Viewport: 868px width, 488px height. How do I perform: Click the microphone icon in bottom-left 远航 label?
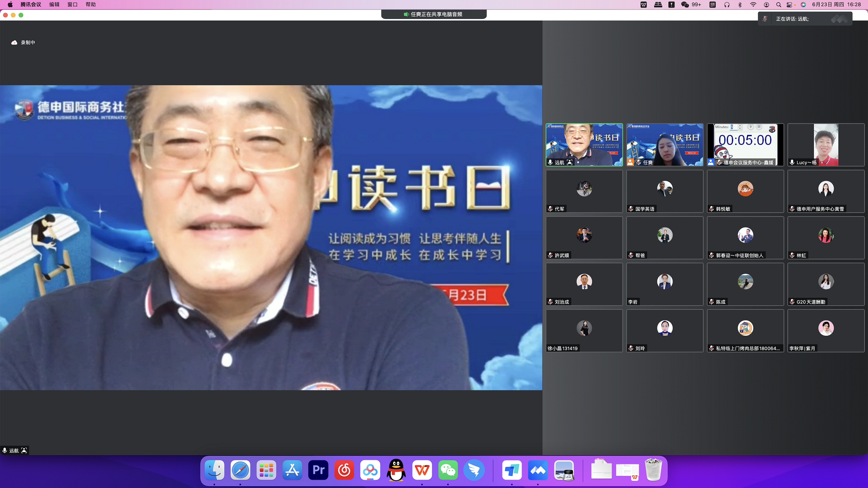pyautogui.click(x=5, y=450)
